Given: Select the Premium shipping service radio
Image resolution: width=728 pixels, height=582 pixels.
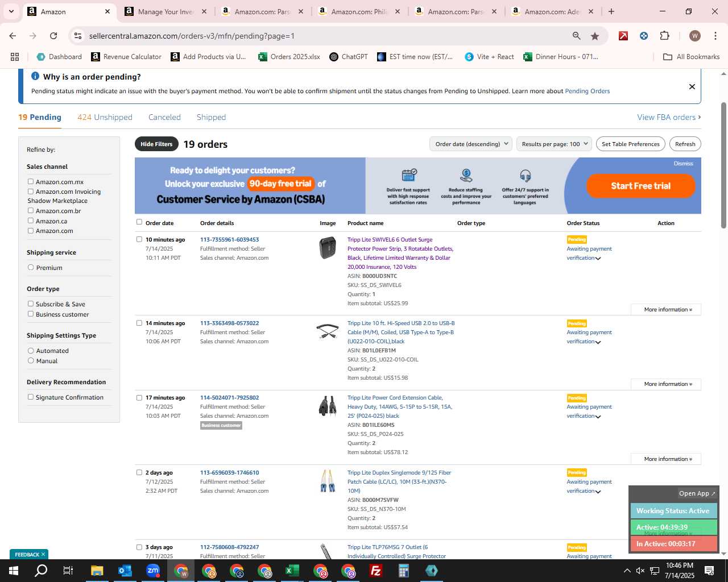Looking at the screenshot, I should coord(31,267).
